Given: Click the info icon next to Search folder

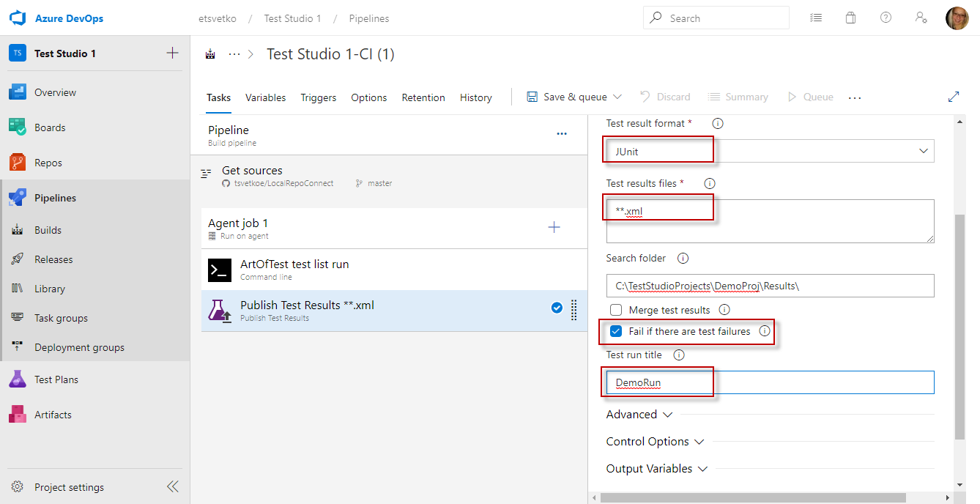Looking at the screenshot, I should [683, 258].
